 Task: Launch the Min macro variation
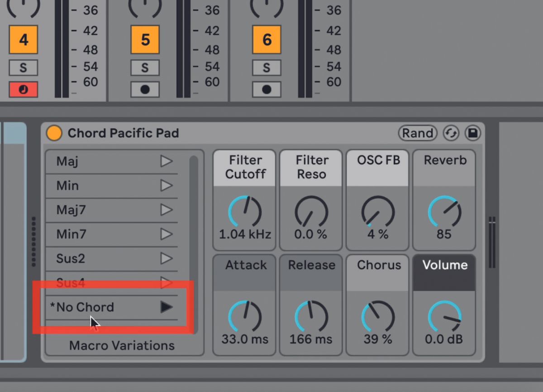pos(167,186)
